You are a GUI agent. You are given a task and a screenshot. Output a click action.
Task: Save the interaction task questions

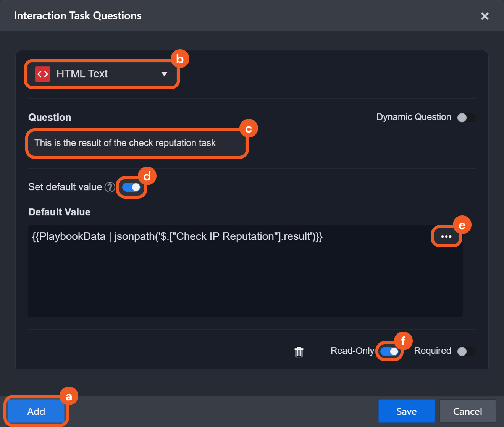click(x=406, y=411)
